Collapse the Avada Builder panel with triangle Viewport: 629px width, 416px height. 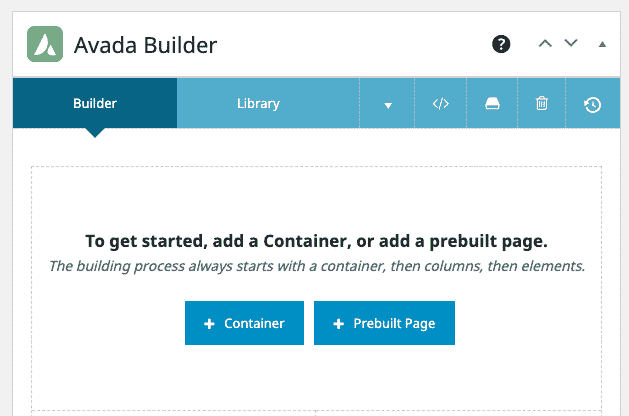602,44
